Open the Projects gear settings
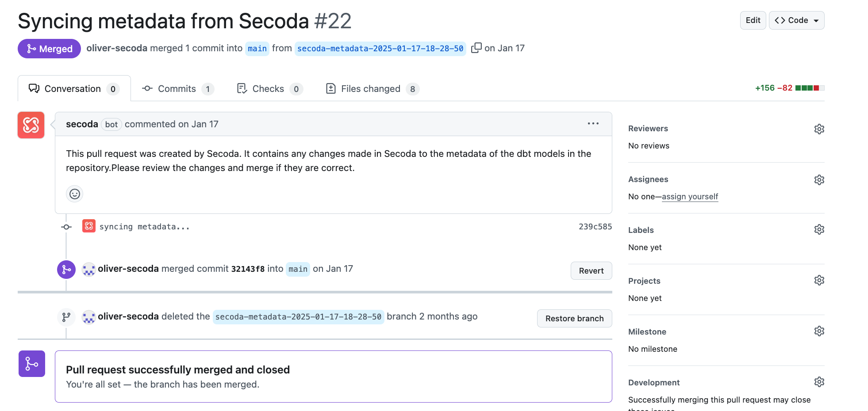 [x=819, y=281]
